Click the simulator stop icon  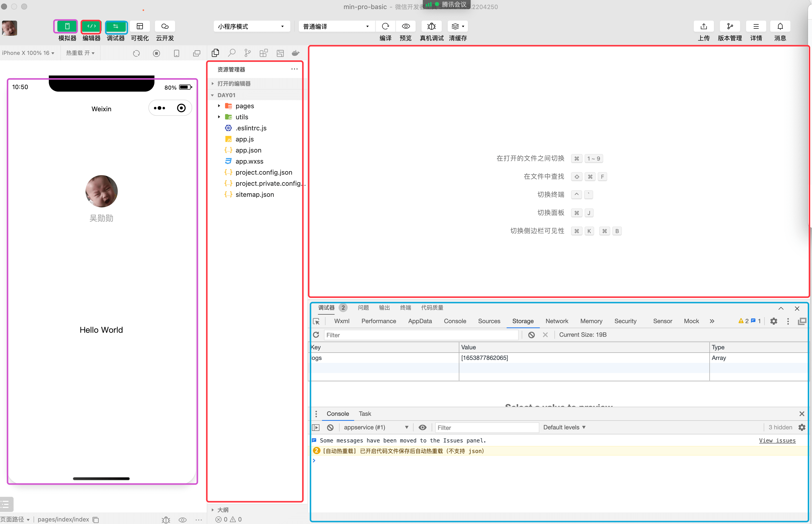[x=156, y=53]
